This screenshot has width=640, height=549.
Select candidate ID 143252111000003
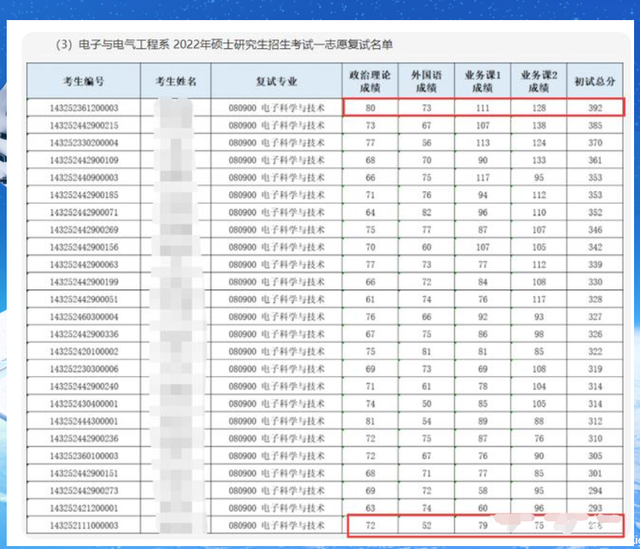coord(84,525)
